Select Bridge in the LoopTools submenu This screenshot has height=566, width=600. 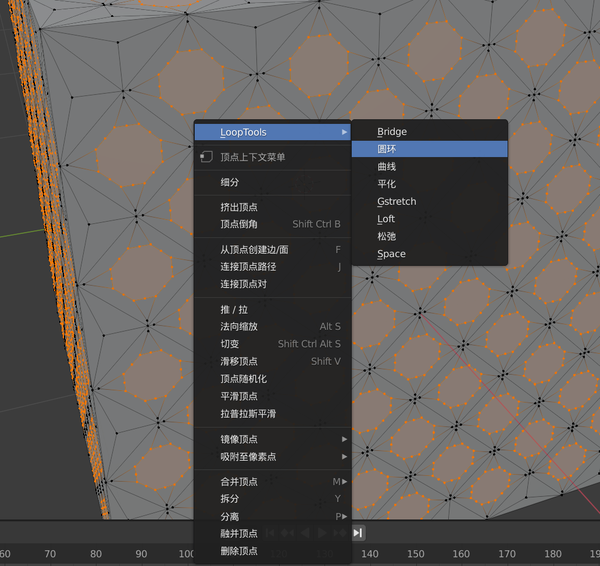click(429, 132)
